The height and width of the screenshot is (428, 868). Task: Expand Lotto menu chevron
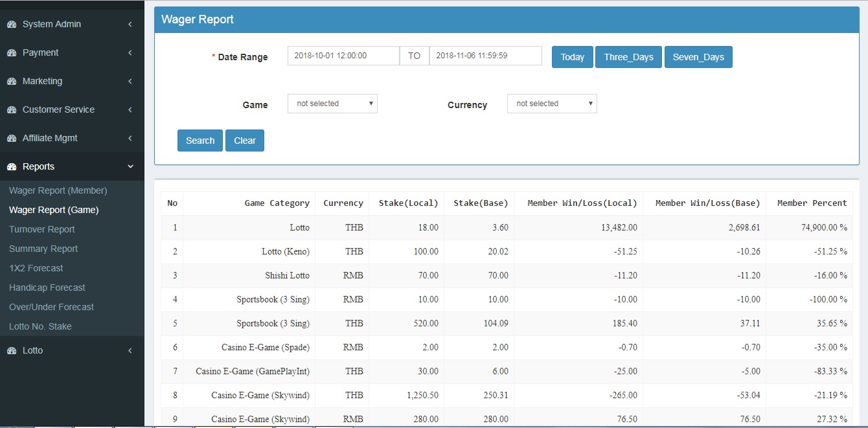130,350
